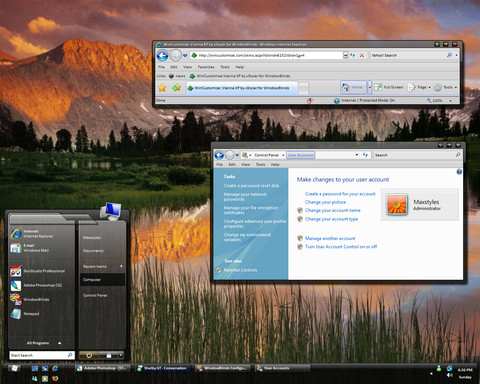Open the Tools dropdown on the command bar

point(445,87)
